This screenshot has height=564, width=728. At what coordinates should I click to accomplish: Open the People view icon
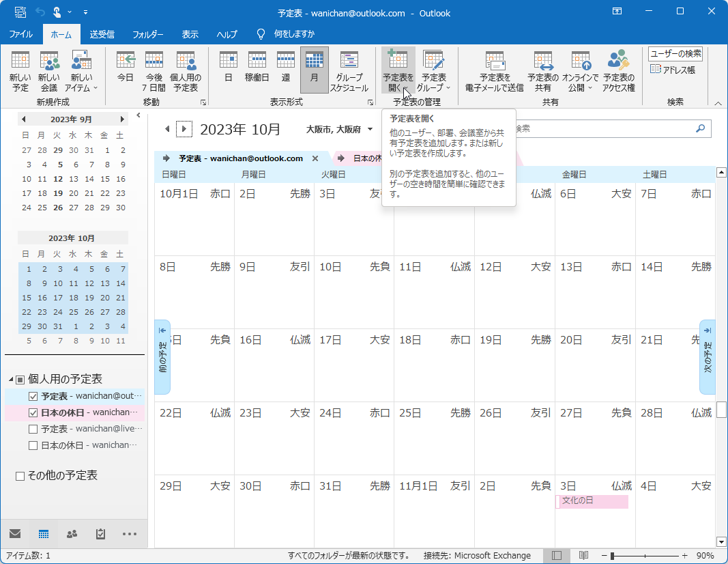tap(72, 534)
